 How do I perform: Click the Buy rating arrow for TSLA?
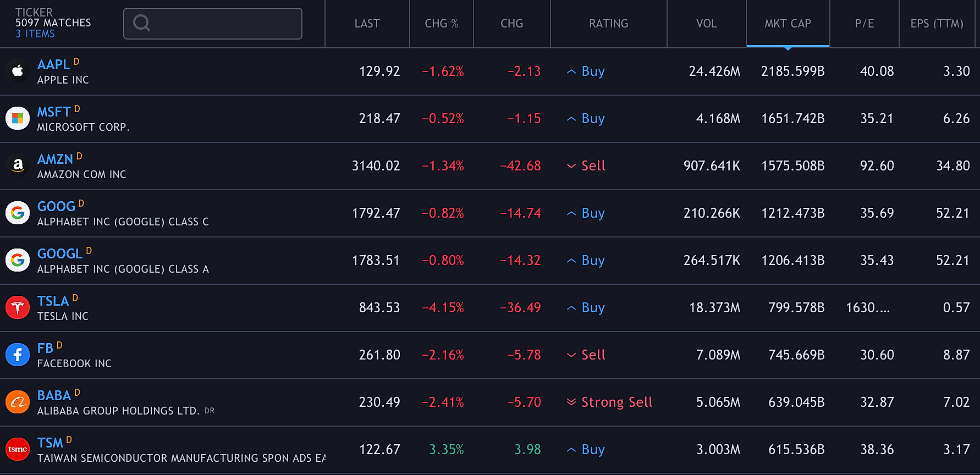[571, 308]
